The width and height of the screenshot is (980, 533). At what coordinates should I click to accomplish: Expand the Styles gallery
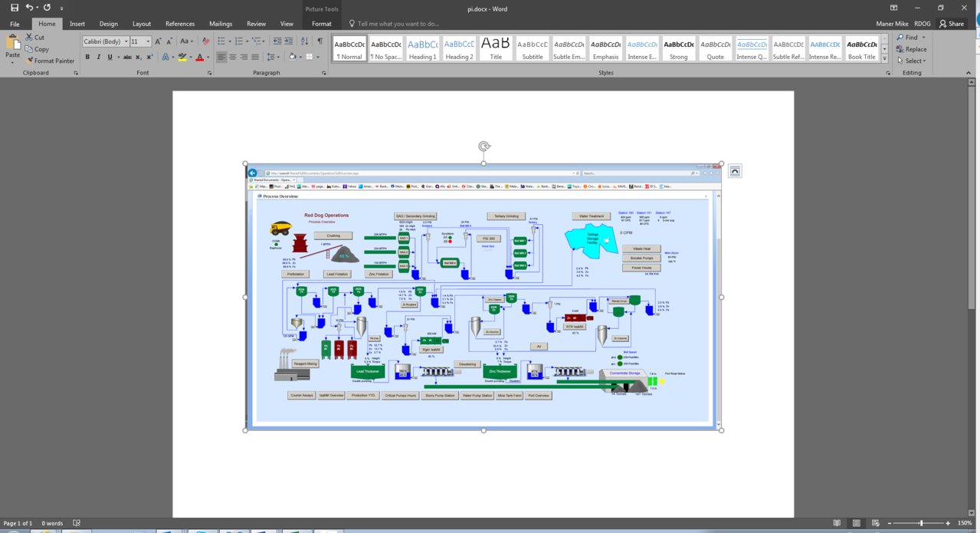click(x=885, y=58)
